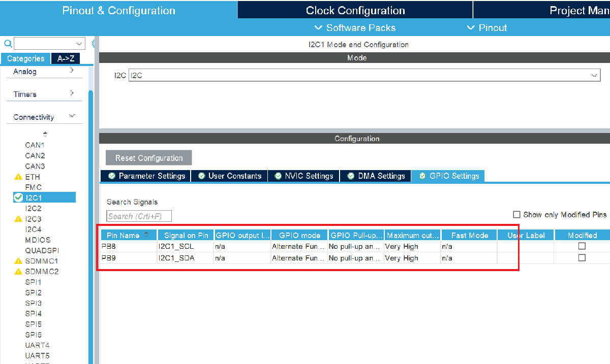Click the green check icon on NVIC Settings tab
610x364 pixels.
(278, 176)
